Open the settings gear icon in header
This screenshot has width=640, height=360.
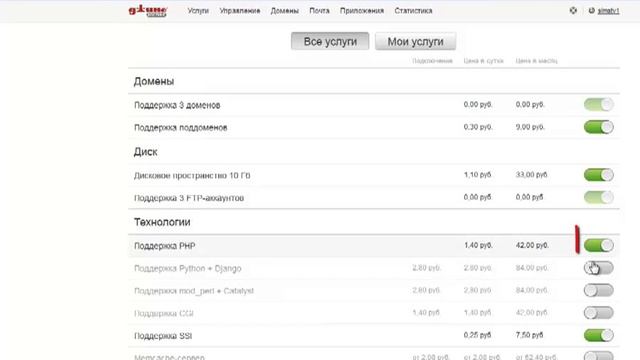(573, 11)
